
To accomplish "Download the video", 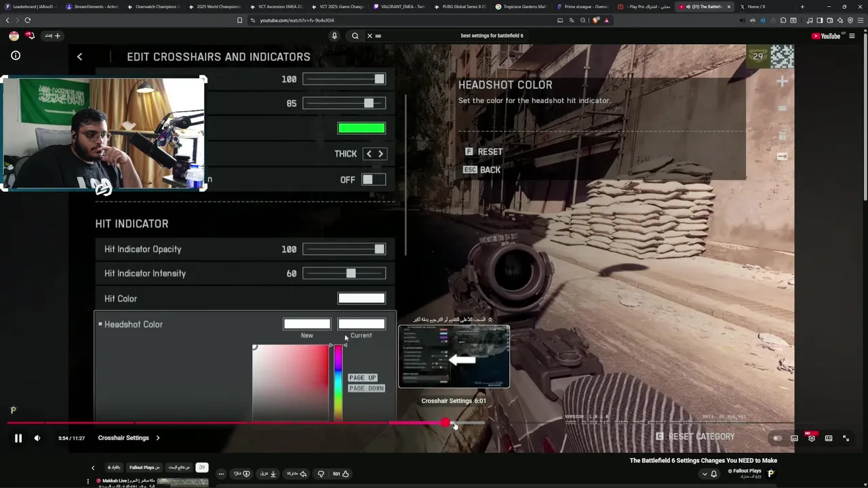I will (269, 474).
